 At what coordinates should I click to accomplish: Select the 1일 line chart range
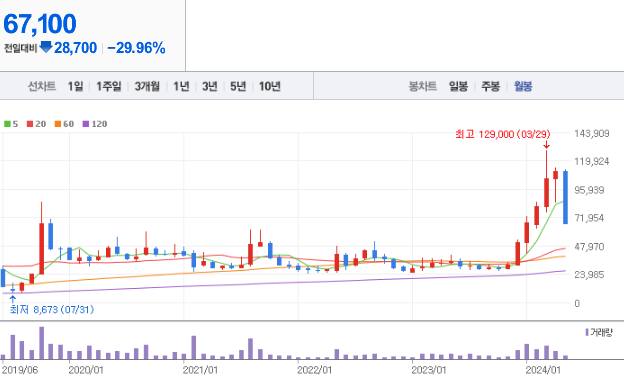[75, 86]
